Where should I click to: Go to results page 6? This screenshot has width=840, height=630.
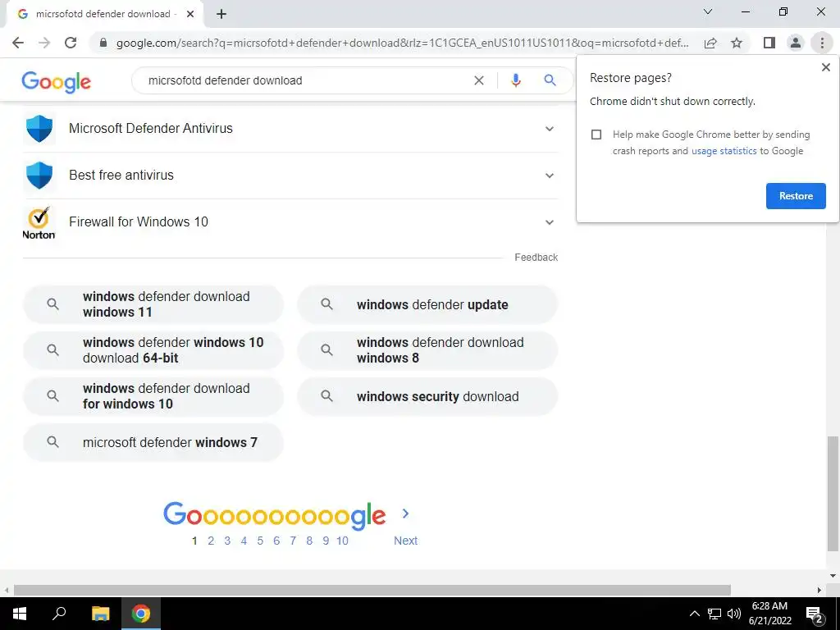[276, 541]
